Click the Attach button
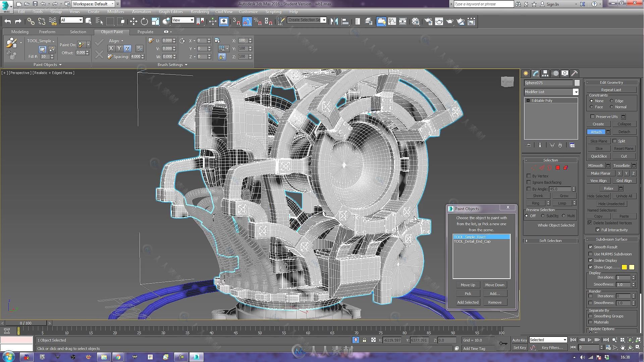This screenshot has width=644, height=362. pyautogui.click(x=596, y=132)
